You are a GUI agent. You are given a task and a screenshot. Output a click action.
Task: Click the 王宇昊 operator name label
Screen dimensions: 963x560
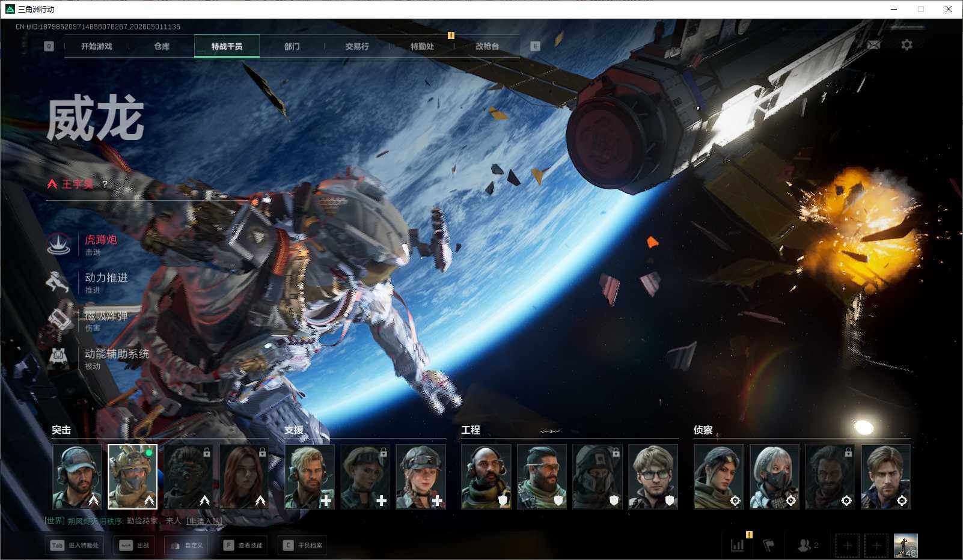point(78,184)
